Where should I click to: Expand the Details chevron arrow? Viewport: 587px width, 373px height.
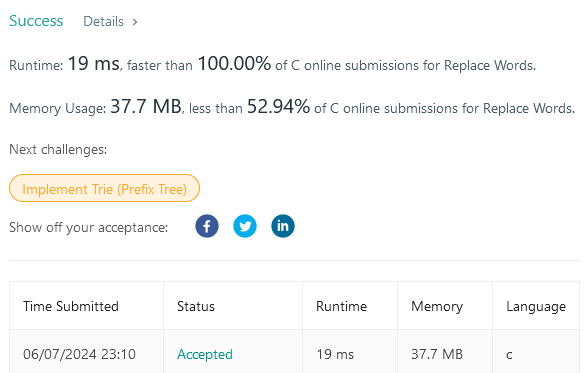tap(135, 22)
